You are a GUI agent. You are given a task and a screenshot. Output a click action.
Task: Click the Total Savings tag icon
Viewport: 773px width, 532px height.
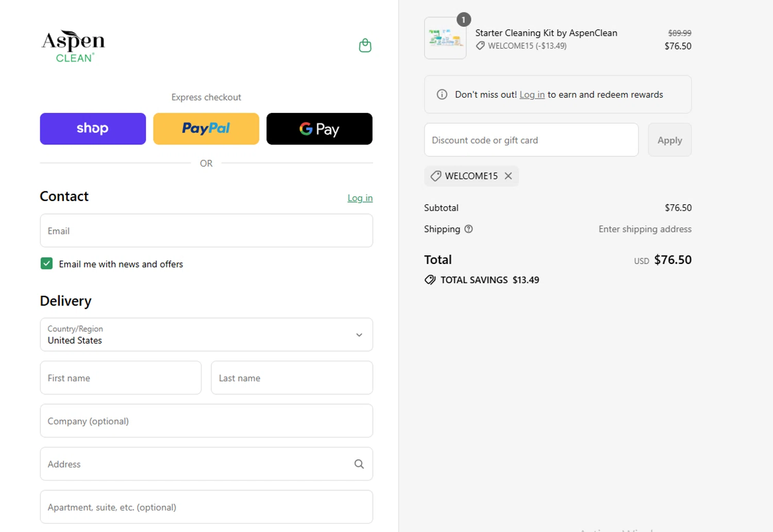pyautogui.click(x=430, y=280)
